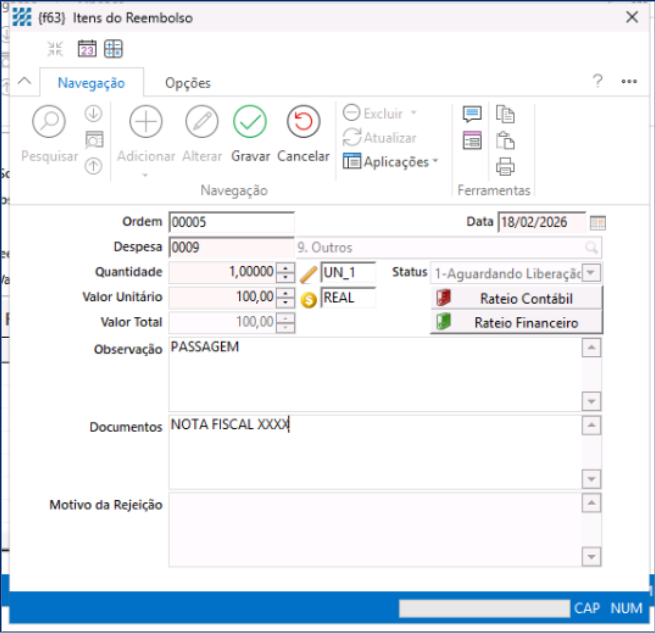Click the Rateio Financeiro button

pos(517,323)
